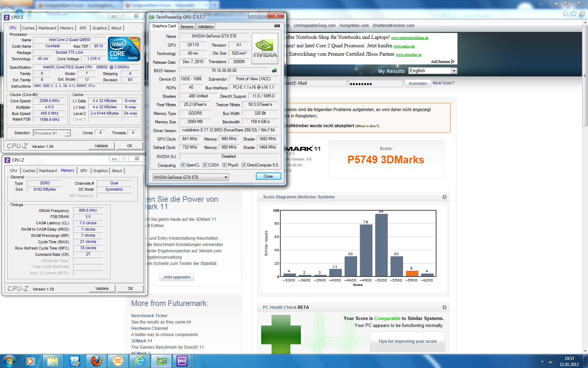Click Validate in the Memory CPU-Z window
This screenshot has height=368, width=588.
click(102, 288)
